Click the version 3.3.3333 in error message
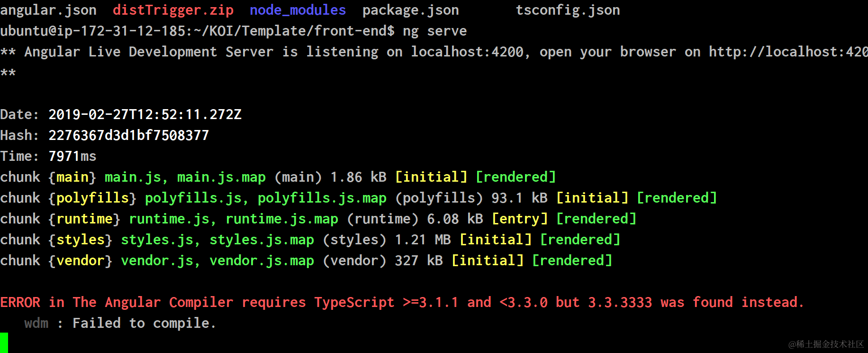The width and height of the screenshot is (868, 353). pos(620,303)
